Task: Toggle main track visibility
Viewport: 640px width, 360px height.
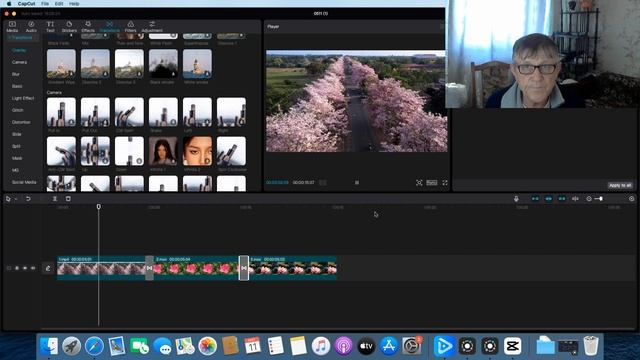Action: tap(25, 268)
